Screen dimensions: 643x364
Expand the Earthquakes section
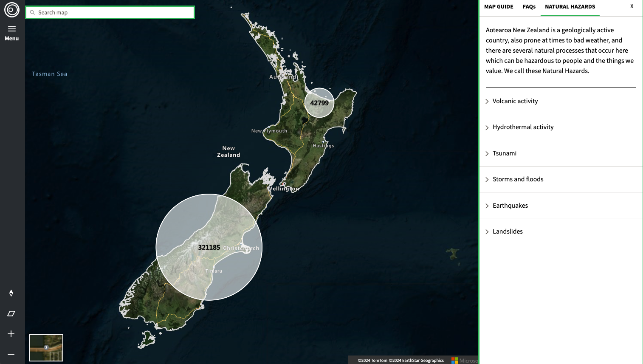click(x=561, y=206)
